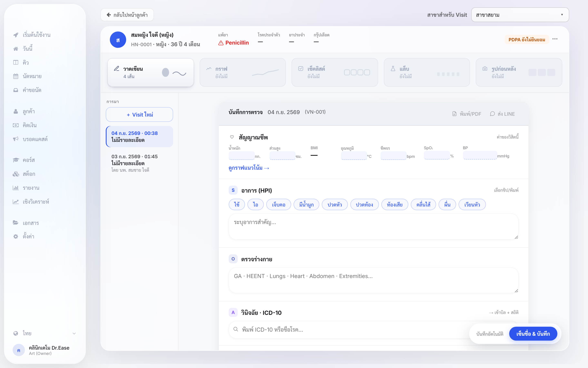Image resolution: width=588 pixels, height=368 pixels.
Task: Click the PDPA ยังไม่ยินยอม badge
Action: (x=527, y=40)
